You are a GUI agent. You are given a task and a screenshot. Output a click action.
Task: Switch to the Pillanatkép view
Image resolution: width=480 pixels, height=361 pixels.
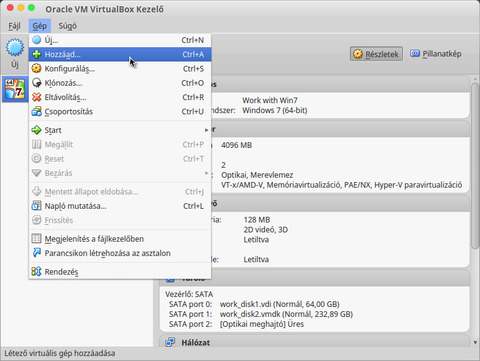click(435, 54)
